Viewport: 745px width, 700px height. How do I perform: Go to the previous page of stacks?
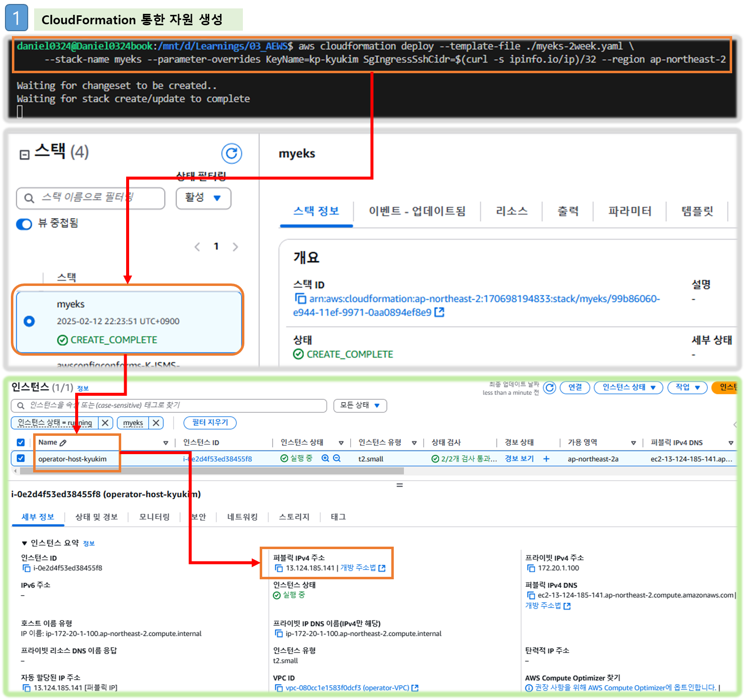[x=197, y=246]
